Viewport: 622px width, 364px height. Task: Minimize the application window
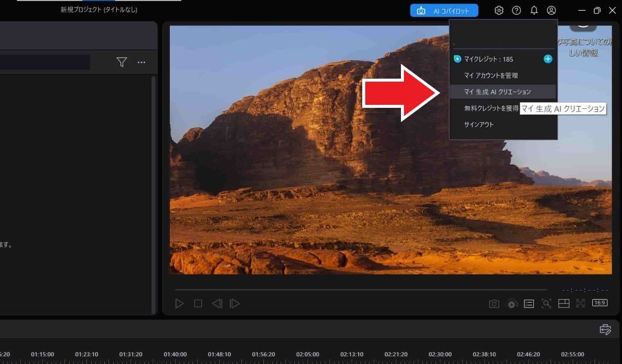(x=582, y=11)
